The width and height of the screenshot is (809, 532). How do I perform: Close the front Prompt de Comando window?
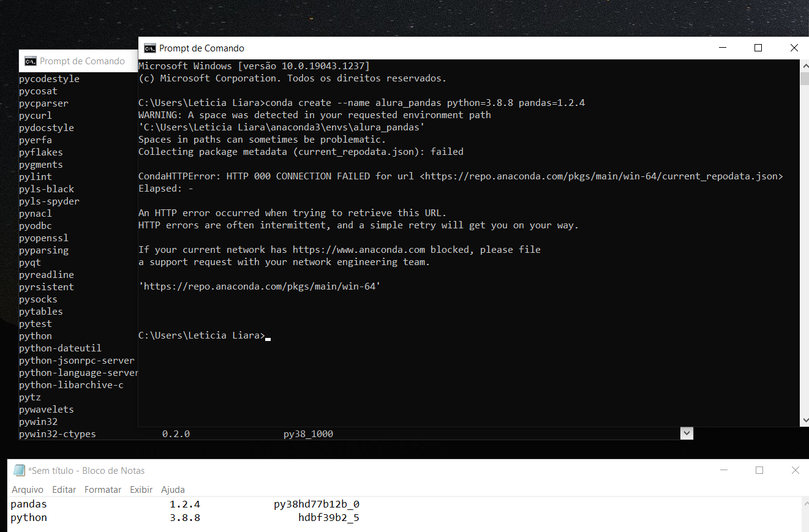coord(794,48)
